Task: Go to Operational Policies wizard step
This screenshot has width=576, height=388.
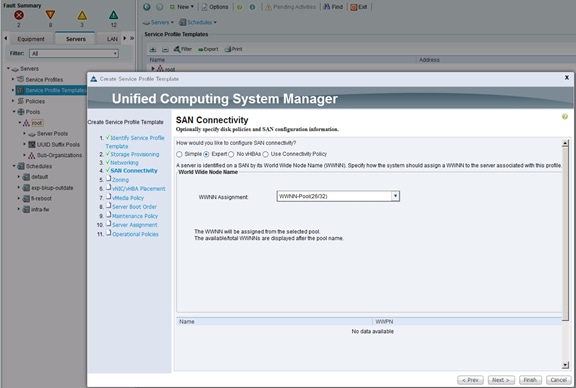Action: [x=135, y=234]
